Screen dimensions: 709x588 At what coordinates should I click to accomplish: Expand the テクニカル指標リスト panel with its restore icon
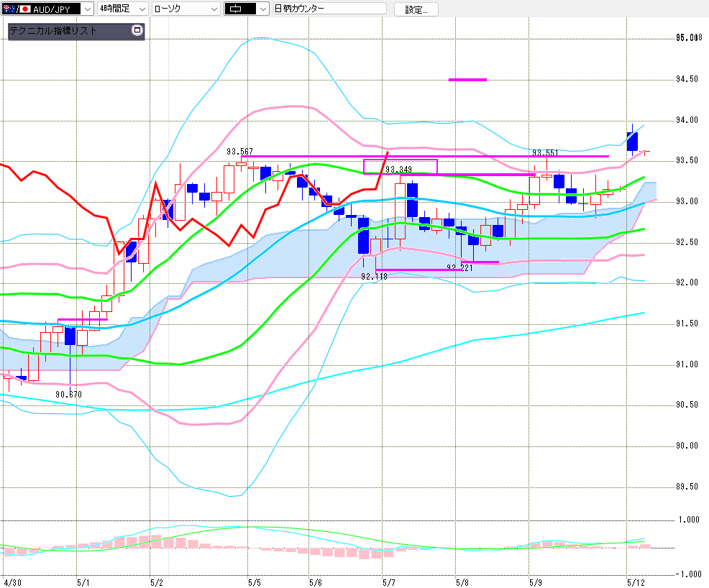(x=137, y=30)
